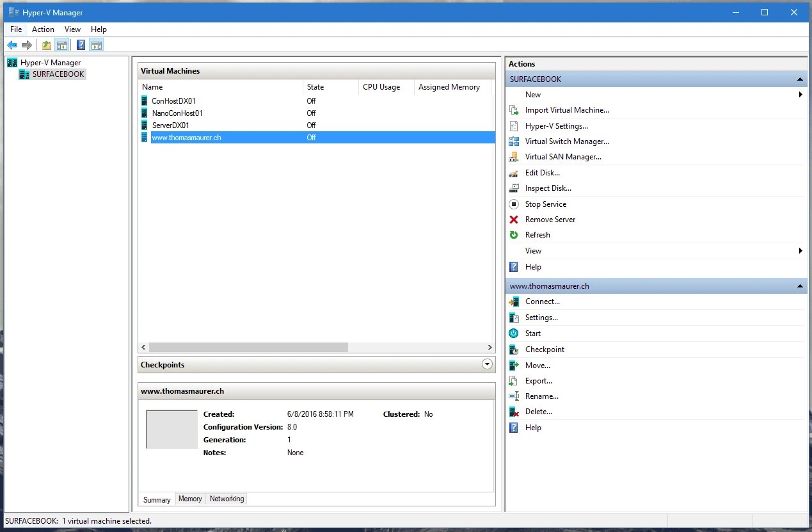812x532 pixels.
Task: Click the Edit Disk icon
Action: [514, 173]
